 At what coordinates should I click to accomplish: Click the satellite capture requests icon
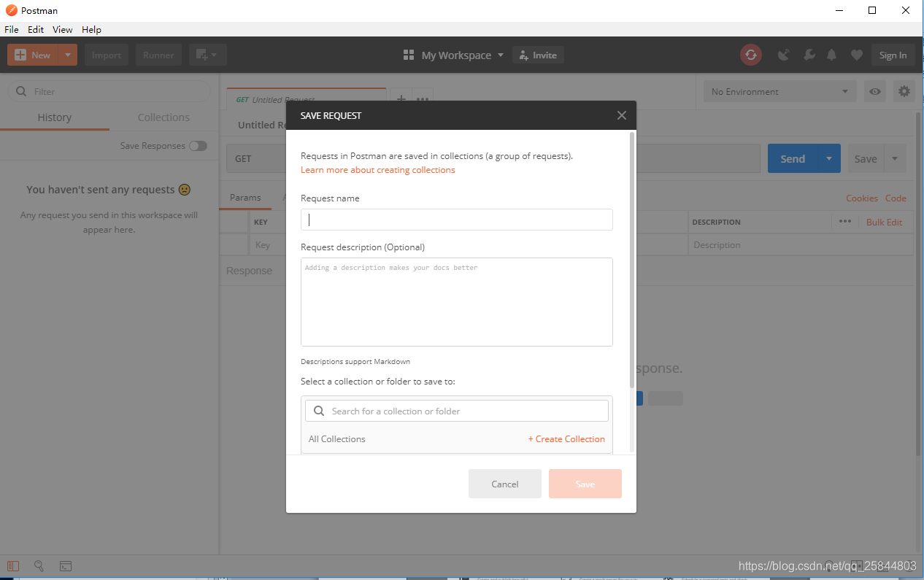[784, 55]
